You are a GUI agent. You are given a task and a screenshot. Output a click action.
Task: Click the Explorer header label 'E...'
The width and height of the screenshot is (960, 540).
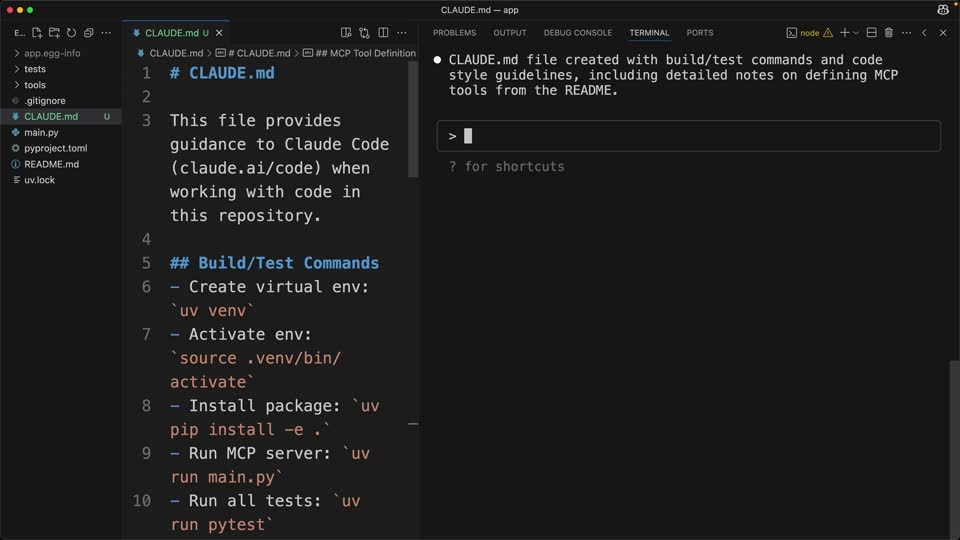(20, 33)
